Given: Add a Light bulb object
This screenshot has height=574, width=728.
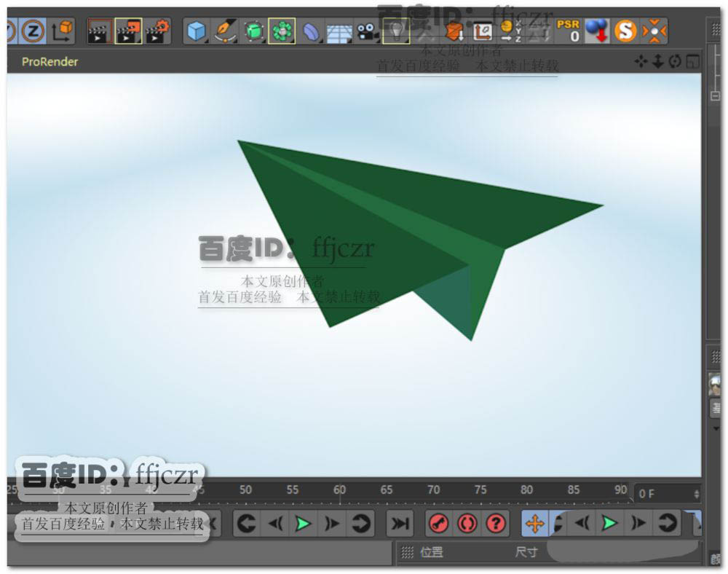Looking at the screenshot, I should [x=396, y=31].
